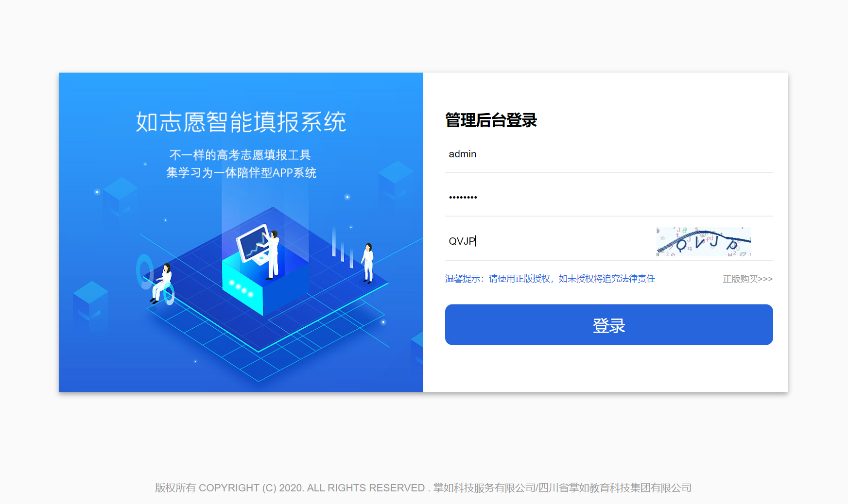Click the vertical light bars illustration
Image resolution: width=848 pixels, height=504 pixels.
tap(343, 248)
